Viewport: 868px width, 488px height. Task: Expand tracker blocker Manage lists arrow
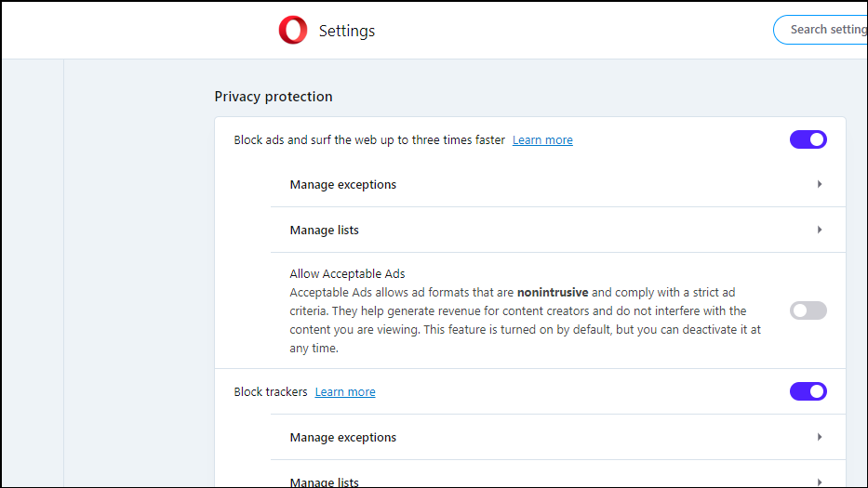point(819,481)
